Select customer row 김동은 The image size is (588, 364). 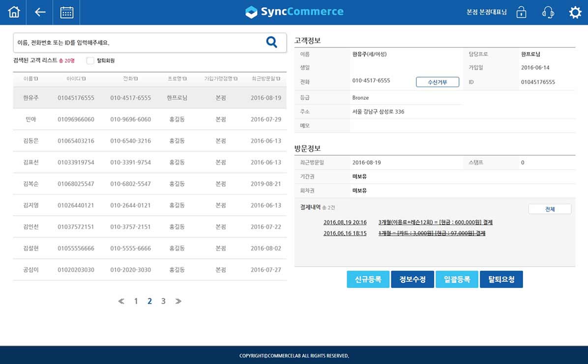tap(149, 141)
